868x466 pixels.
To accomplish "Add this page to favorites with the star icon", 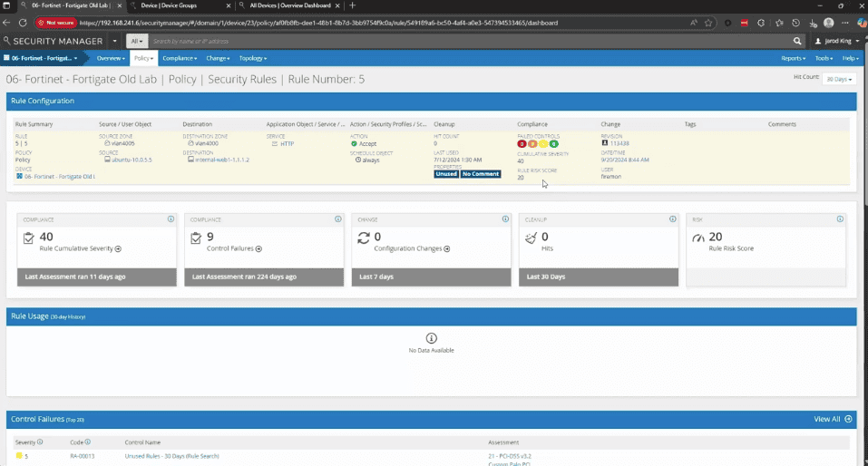I will pyautogui.click(x=708, y=23).
